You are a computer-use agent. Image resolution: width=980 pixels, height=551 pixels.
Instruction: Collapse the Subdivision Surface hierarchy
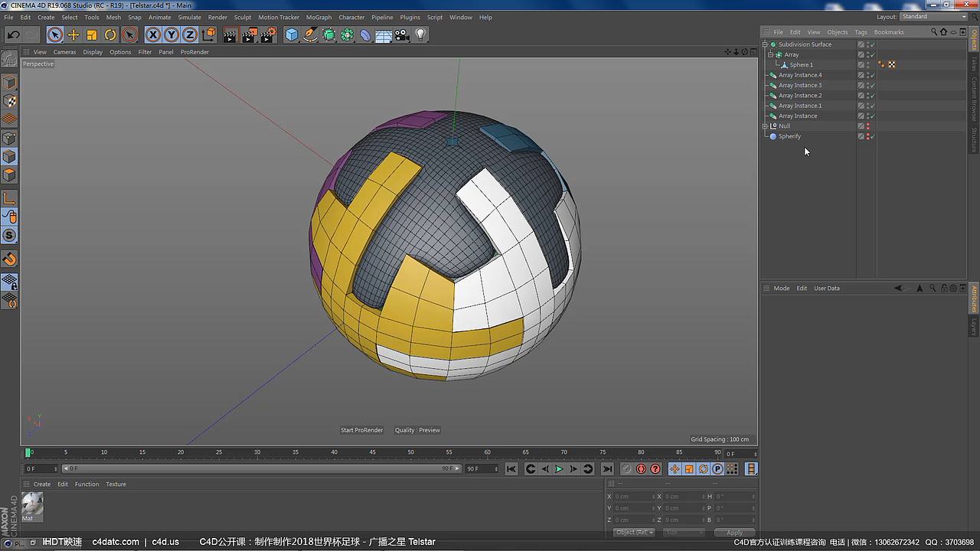point(764,44)
